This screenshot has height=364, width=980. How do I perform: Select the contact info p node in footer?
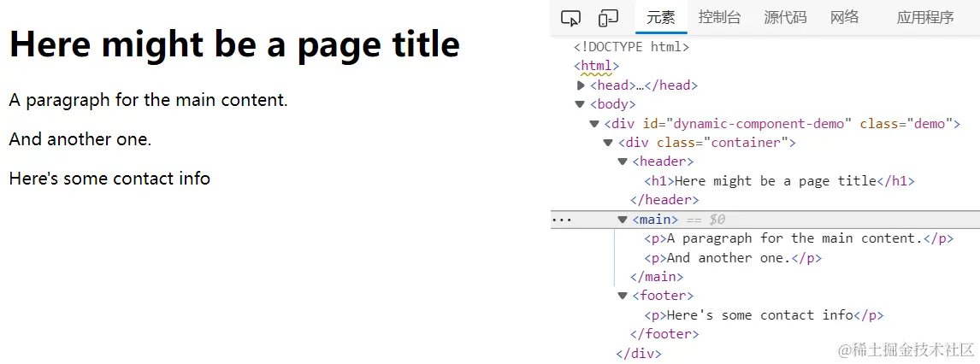[x=764, y=315]
